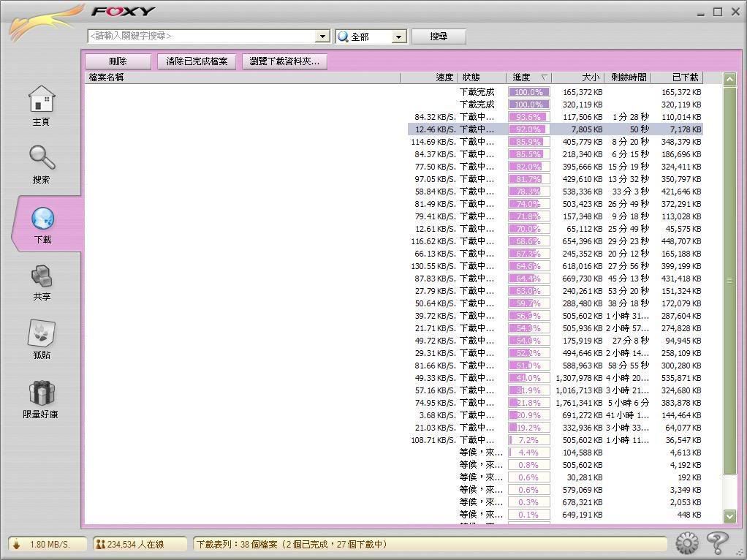Click 清除已完成檔案 button
The image size is (747, 560).
[x=197, y=61]
